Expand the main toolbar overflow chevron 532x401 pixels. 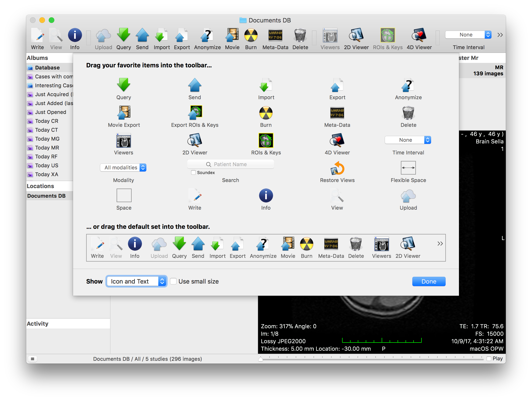[x=500, y=35]
